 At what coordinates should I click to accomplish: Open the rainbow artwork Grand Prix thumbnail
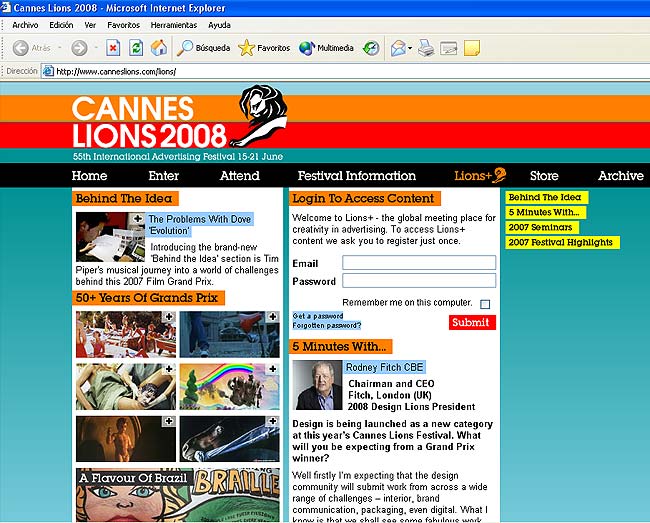click(x=228, y=386)
